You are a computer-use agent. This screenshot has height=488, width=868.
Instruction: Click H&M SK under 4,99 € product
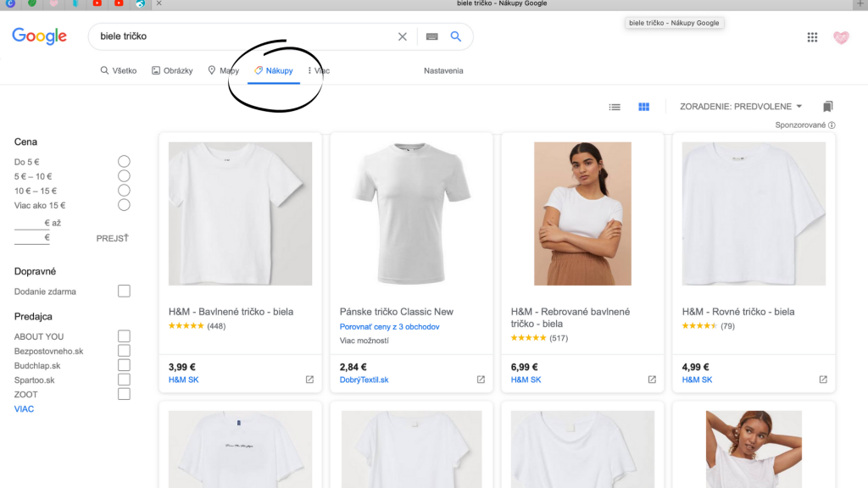tap(697, 380)
